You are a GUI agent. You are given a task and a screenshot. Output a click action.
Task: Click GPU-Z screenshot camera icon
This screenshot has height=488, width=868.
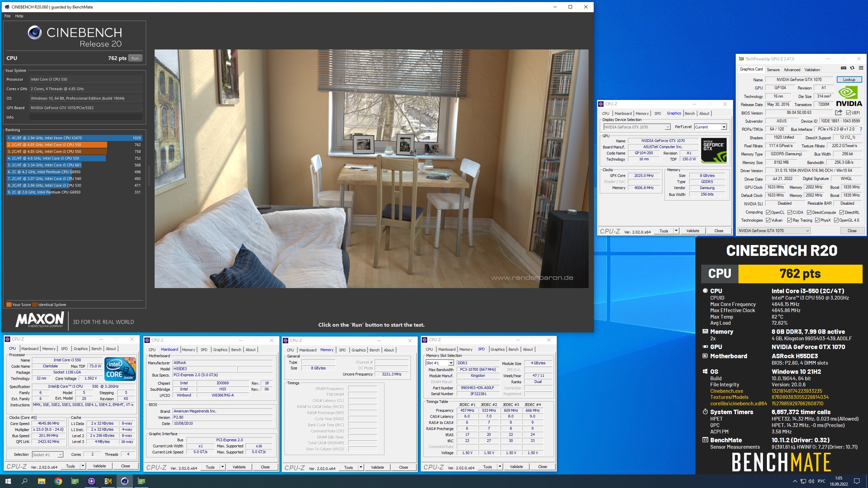click(844, 68)
